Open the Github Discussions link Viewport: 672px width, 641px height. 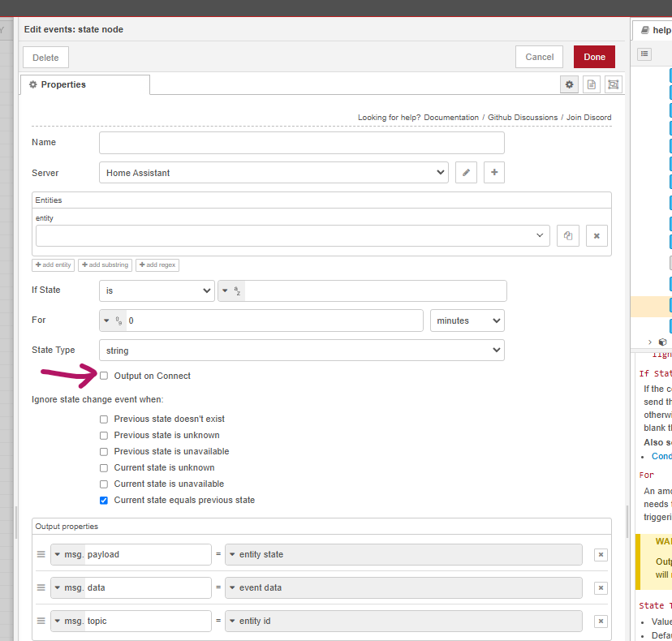[x=523, y=118]
